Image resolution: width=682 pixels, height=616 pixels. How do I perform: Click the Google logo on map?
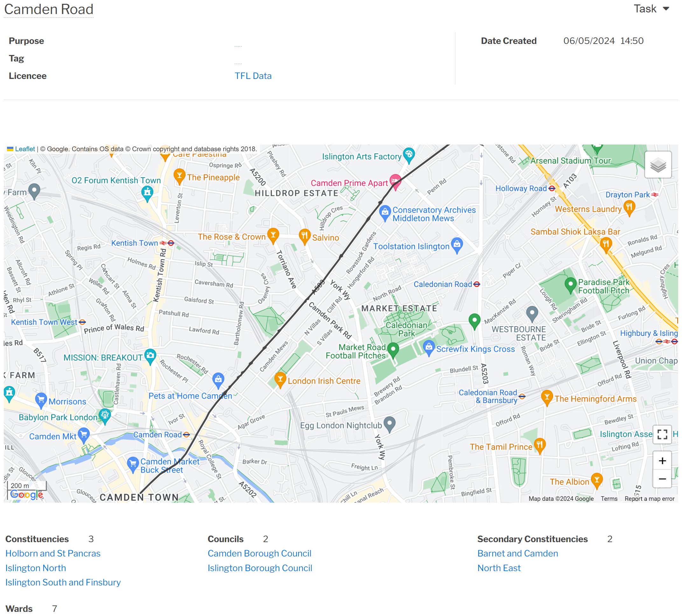(27, 494)
